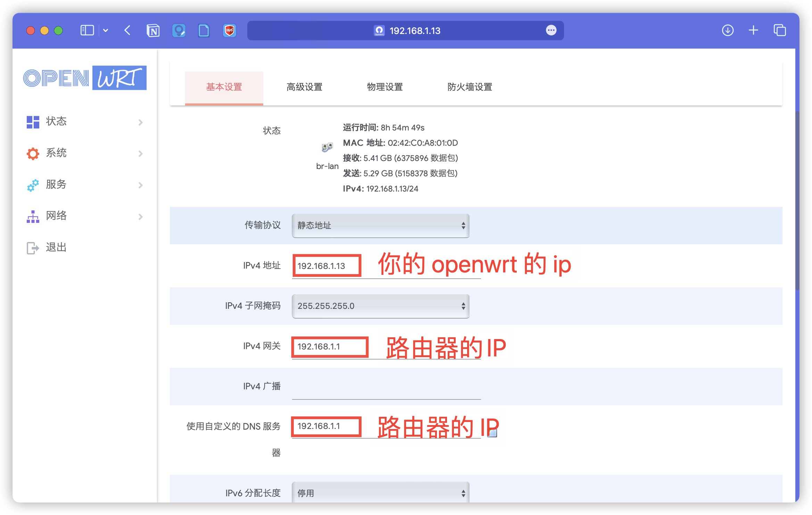Open the 传输协议 dropdown
The height and width of the screenshot is (515, 812).
click(x=381, y=226)
